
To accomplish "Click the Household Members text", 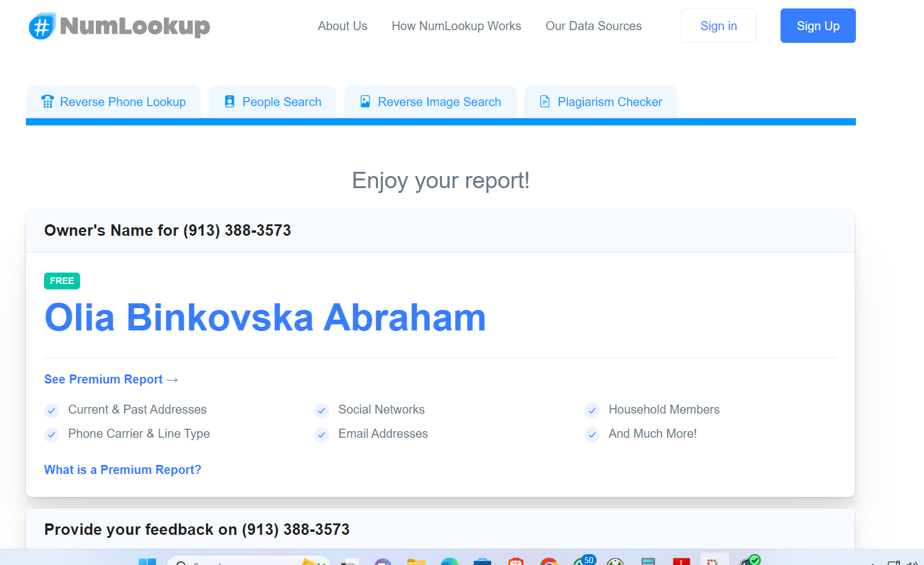I will point(664,409).
